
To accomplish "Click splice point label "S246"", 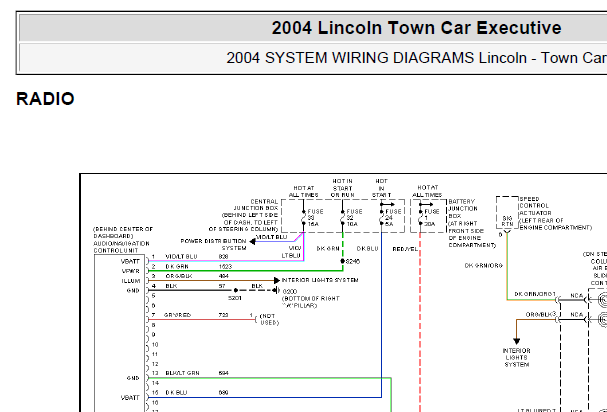I will coord(353,261).
